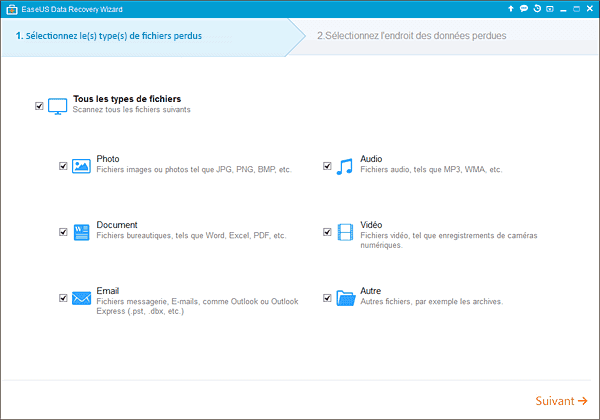Open the title bar menu dropdown icon
Viewport: 600px width, 420px height.
(550, 9)
